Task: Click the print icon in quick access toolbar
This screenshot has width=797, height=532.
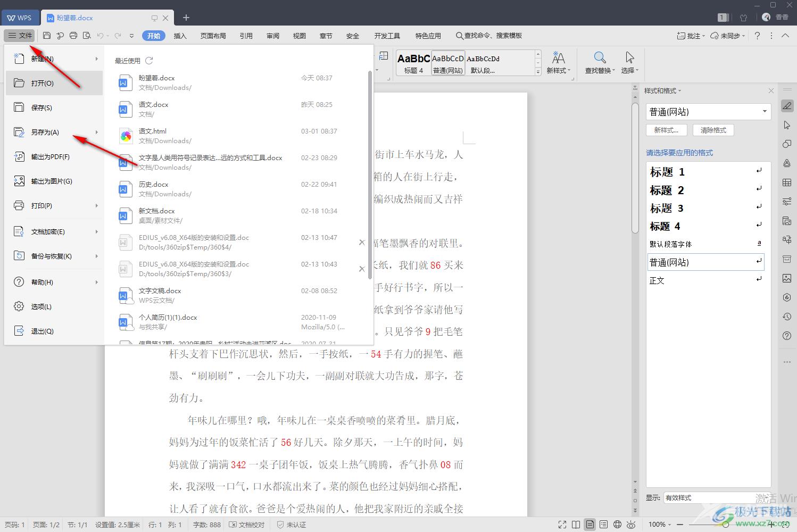Action: tap(73, 36)
